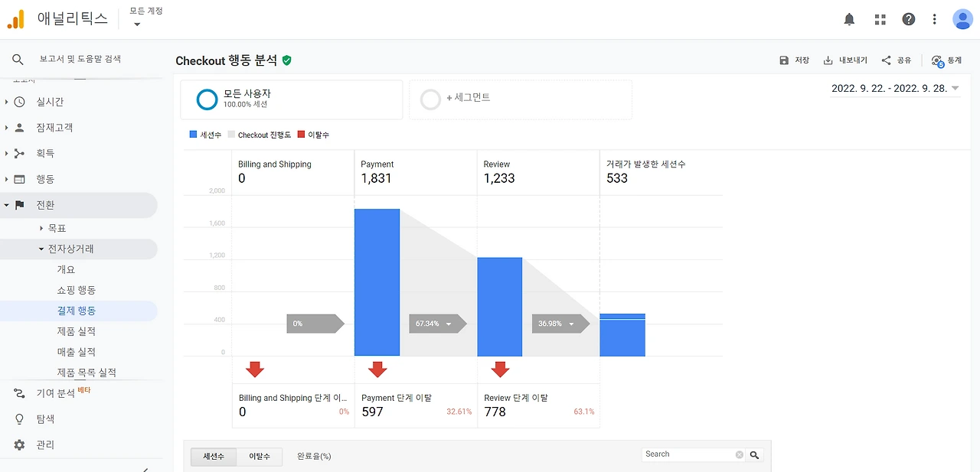
Task: Open the notifications bell icon
Action: (849, 19)
